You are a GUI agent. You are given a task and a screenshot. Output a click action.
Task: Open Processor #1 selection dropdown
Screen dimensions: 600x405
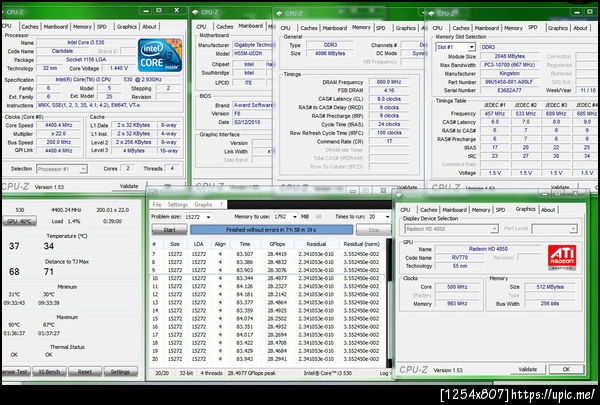(x=62, y=169)
